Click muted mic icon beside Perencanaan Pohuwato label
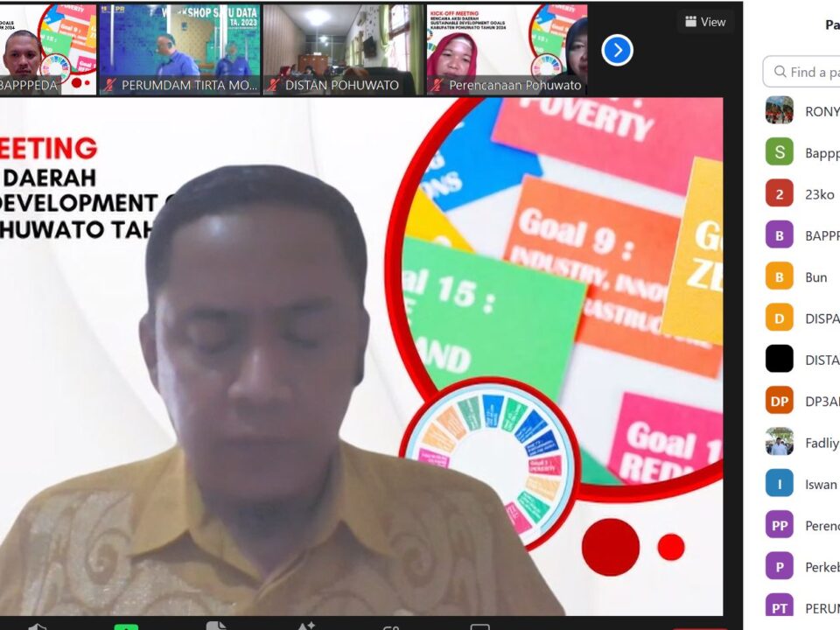This screenshot has width=840, height=630. click(437, 86)
